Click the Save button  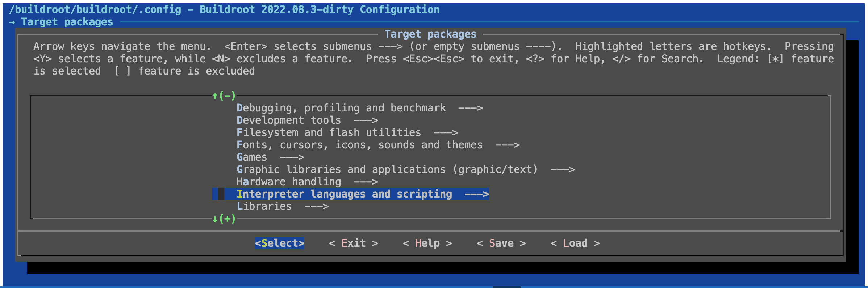pyautogui.click(x=501, y=243)
